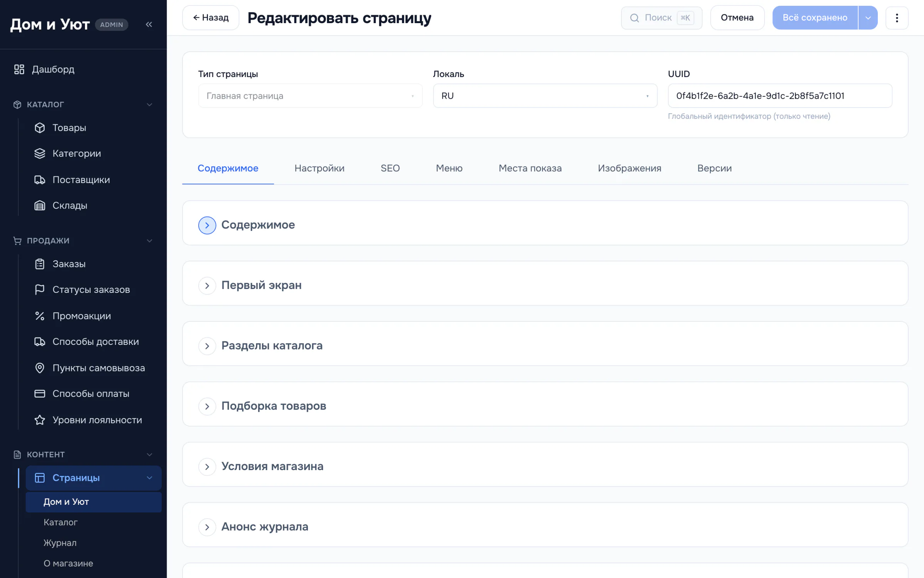Click the Продажи section cart icon
The height and width of the screenshot is (578, 924).
tap(17, 240)
